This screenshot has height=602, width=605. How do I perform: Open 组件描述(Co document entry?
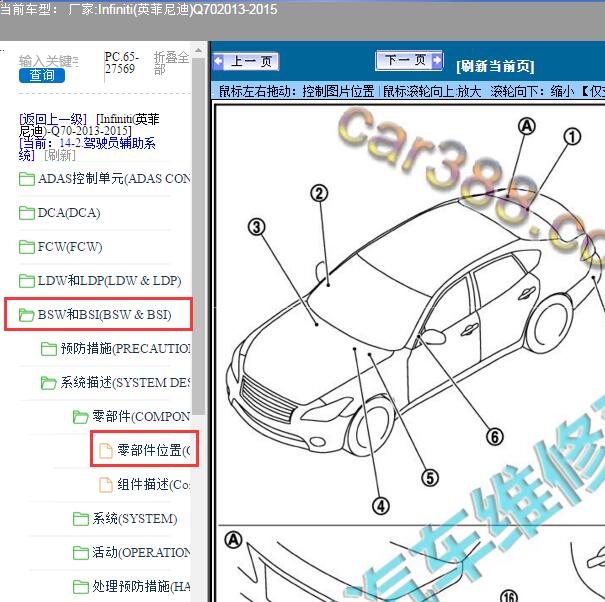pyautogui.click(x=154, y=484)
